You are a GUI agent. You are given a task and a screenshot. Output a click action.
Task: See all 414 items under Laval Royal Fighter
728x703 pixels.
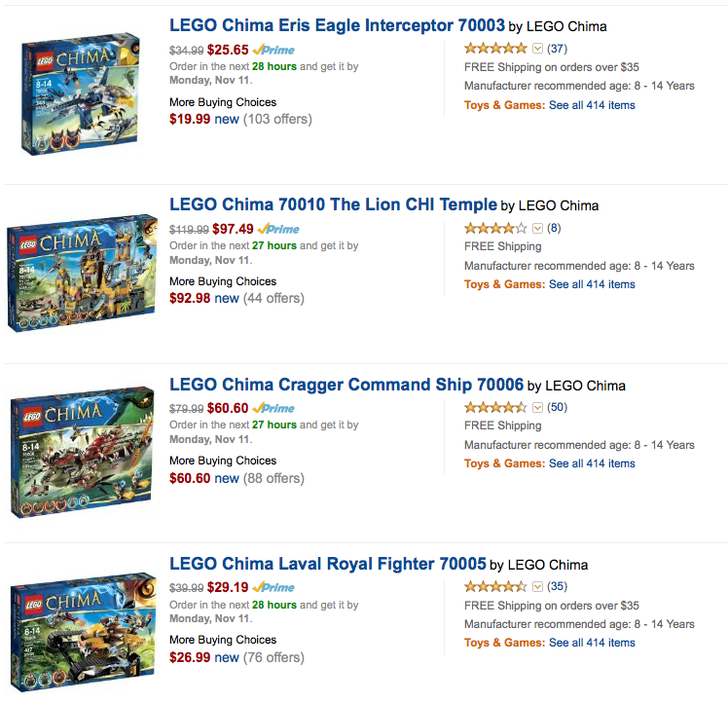[x=592, y=643]
